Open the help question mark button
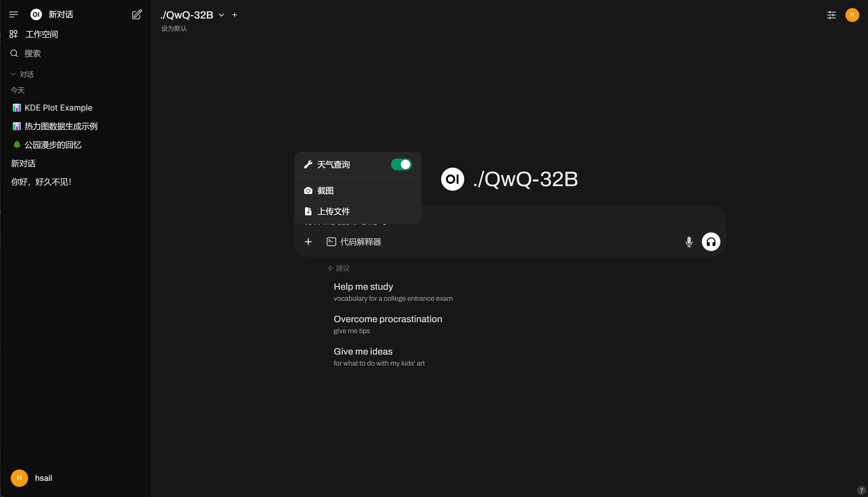This screenshot has height=497, width=868. point(861,490)
